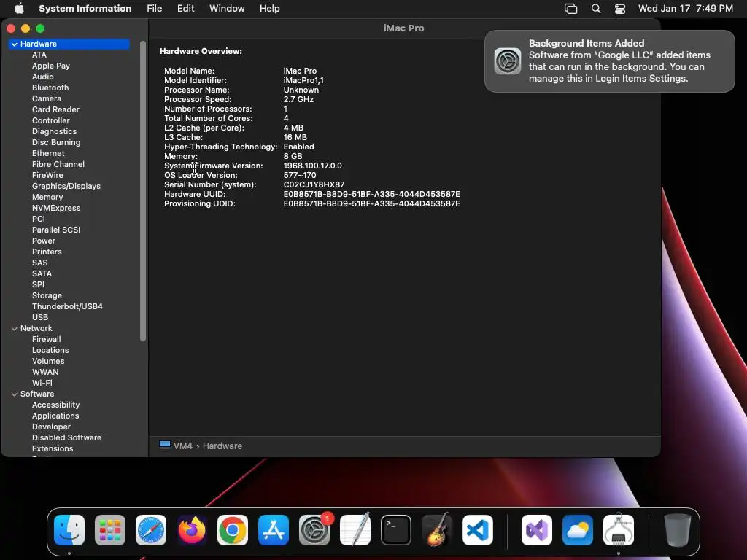This screenshot has width=747, height=560.
Task: Click VM4 in the path bar
Action: 183,446
